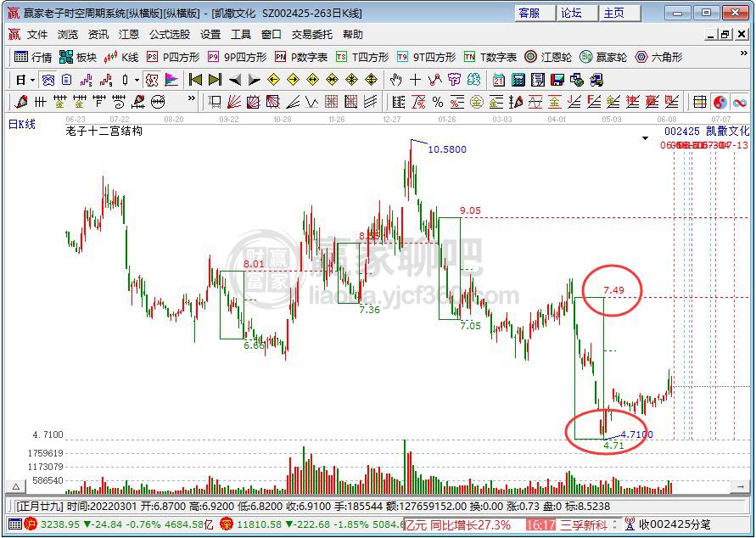756x538 pixels.
Task: Open the 六角形 tool
Action: pos(659,58)
